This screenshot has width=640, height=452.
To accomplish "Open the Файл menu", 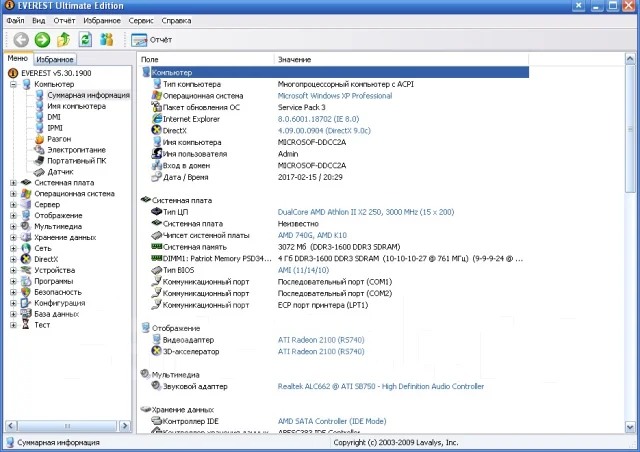I will [x=16, y=20].
